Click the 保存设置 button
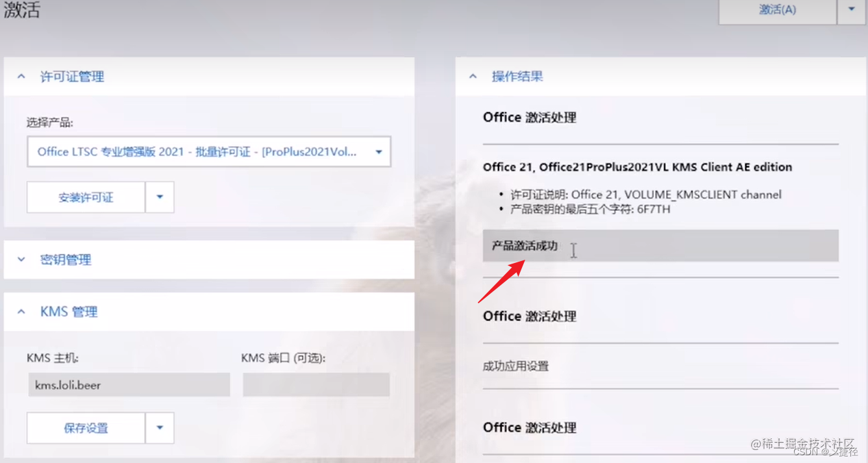 click(86, 428)
